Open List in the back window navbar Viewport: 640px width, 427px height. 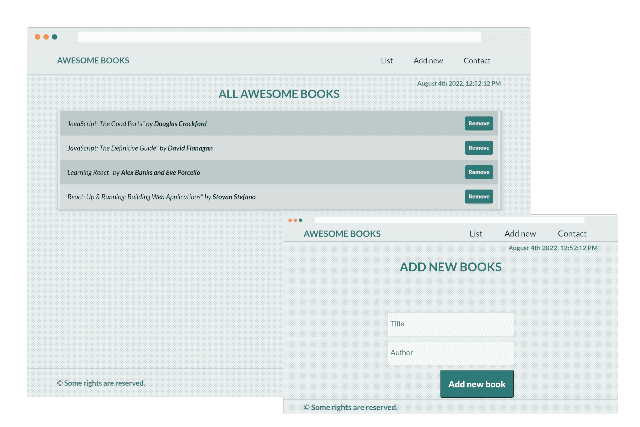click(387, 61)
